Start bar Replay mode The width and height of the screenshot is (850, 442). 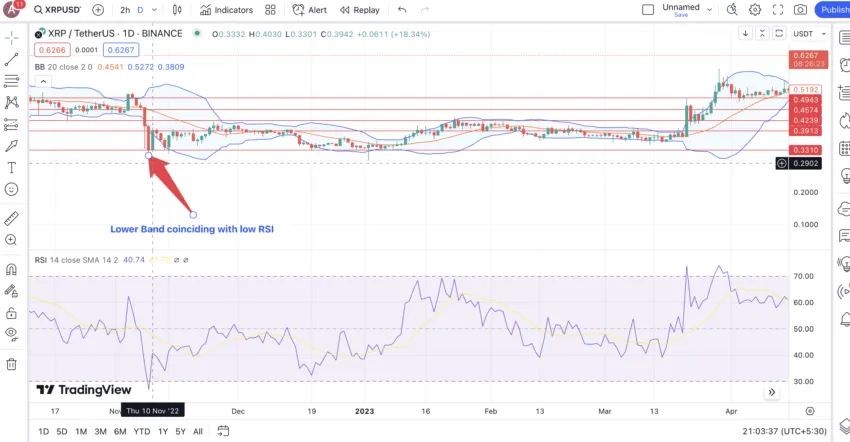[360, 10]
